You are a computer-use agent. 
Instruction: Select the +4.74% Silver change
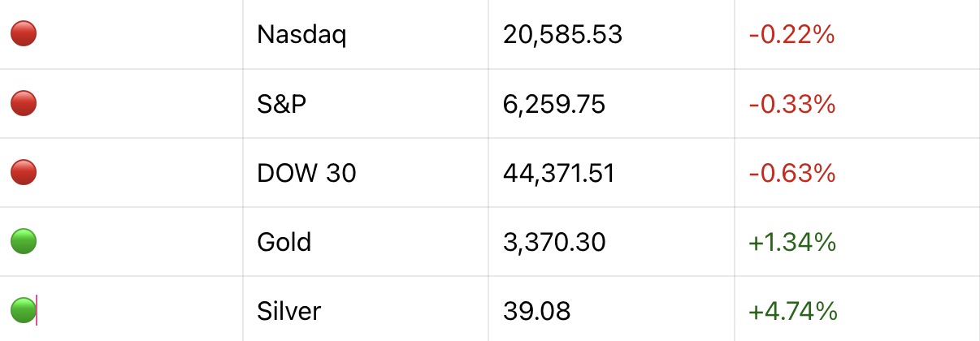(792, 310)
